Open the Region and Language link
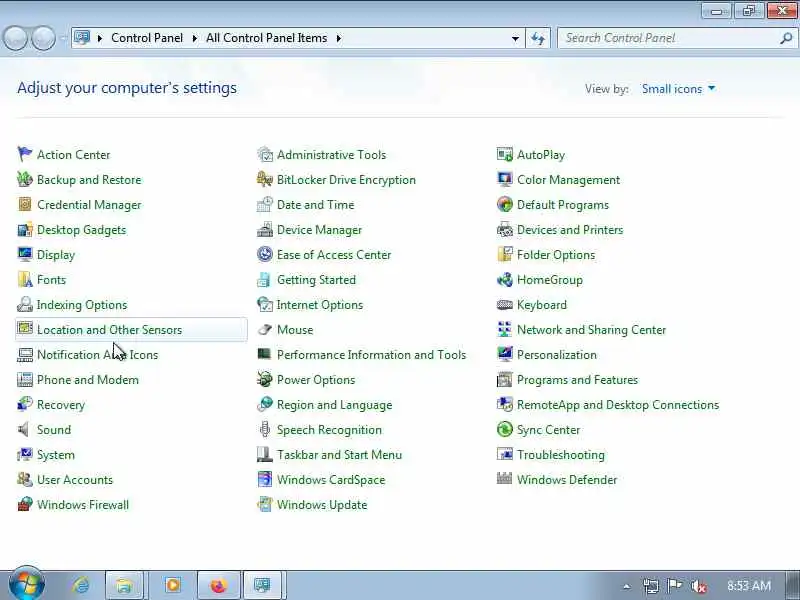 coord(334,405)
